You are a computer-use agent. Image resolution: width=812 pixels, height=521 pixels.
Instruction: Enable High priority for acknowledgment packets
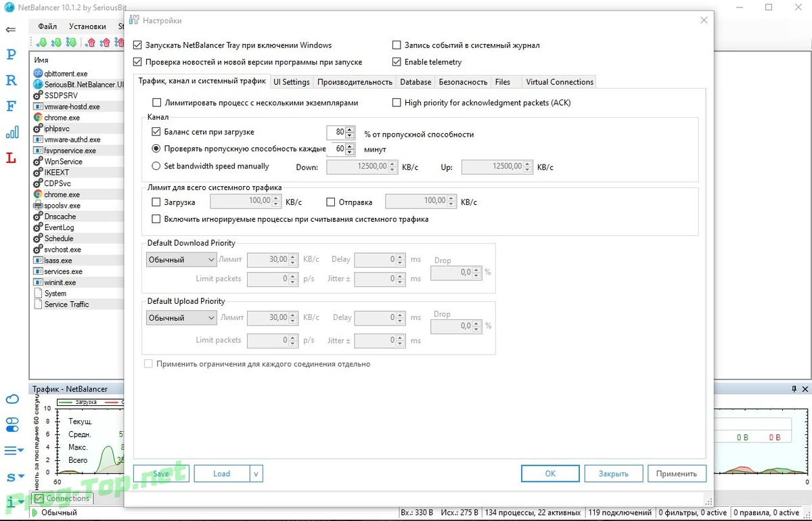pos(397,103)
